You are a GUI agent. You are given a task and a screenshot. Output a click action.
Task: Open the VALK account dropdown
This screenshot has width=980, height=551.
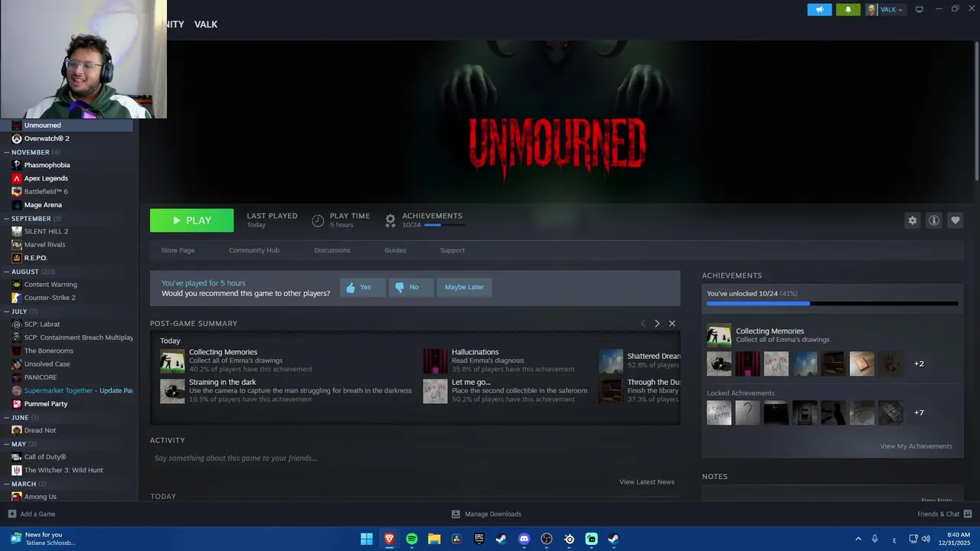coord(884,9)
